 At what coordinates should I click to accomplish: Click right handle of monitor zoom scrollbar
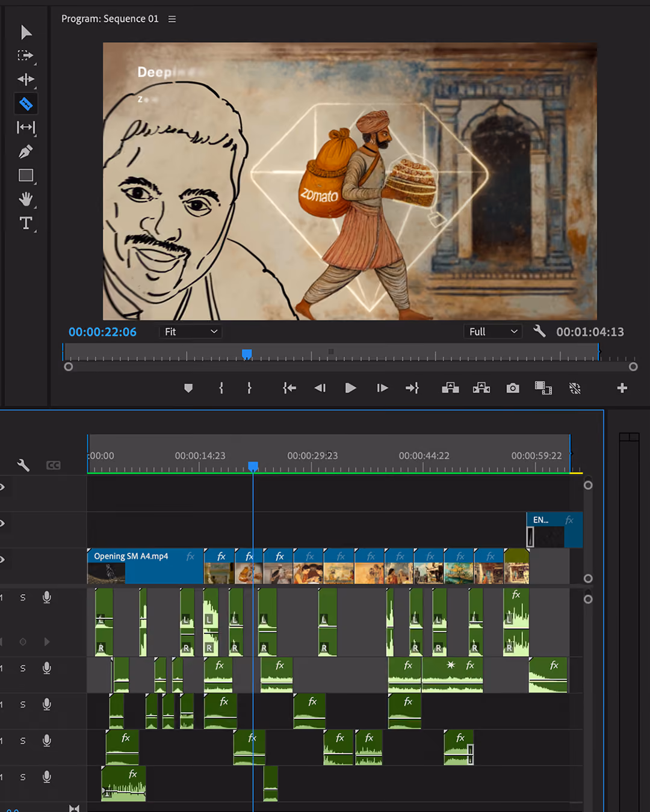pos(633,366)
